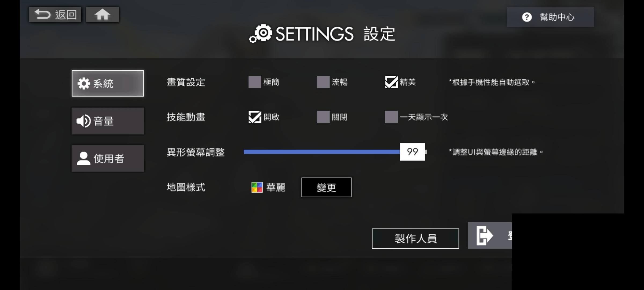Enable skill animation 開啟 checkbox
The width and height of the screenshot is (644, 290).
(x=255, y=117)
